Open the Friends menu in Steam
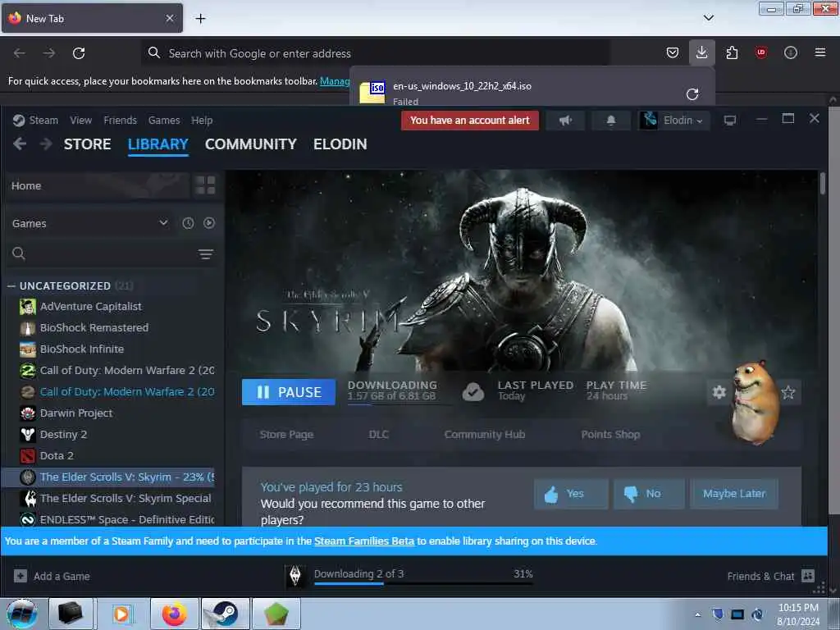The width and height of the screenshot is (840, 630). pos(120,120)
